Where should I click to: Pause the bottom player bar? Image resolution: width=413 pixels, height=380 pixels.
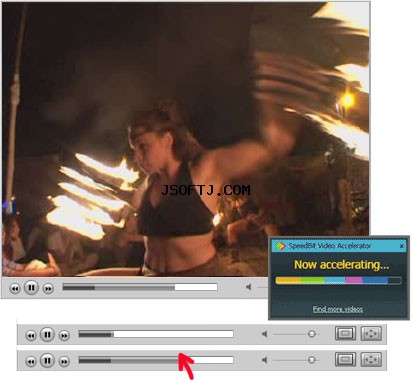47,360
